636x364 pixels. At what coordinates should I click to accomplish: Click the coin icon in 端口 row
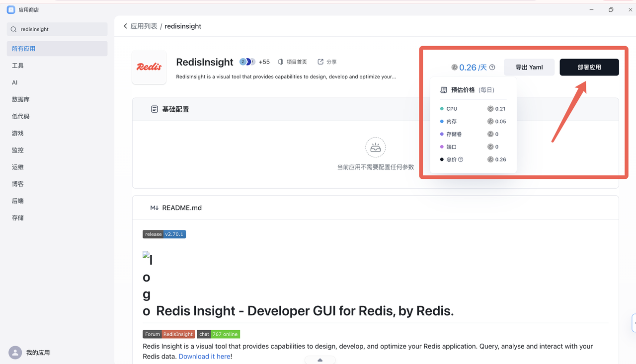coord(490,147)
